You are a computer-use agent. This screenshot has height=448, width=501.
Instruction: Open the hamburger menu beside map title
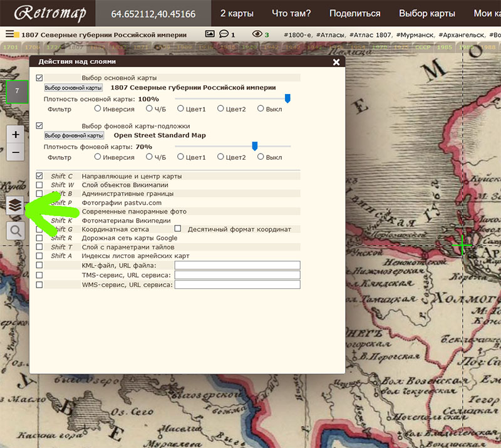point(10,34)
